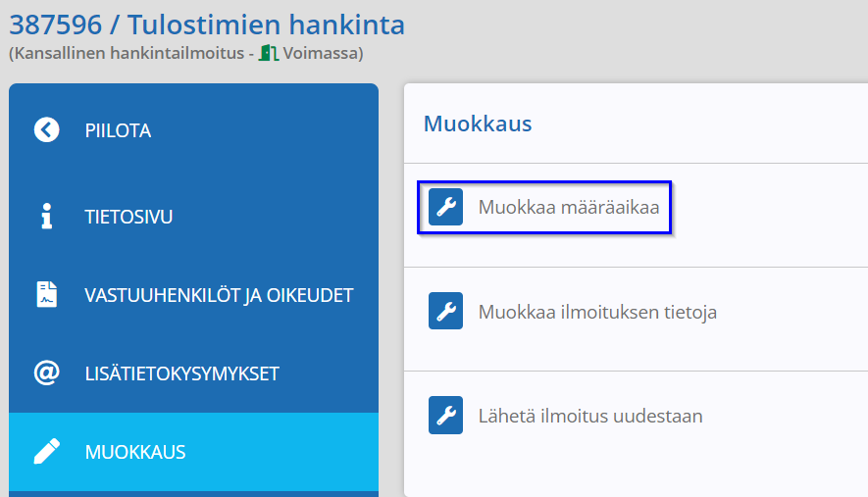This screenshot has width=868, height=497.
Task: Click the 387596 / Tulostimien hankinta title
Action: [x=207, y=25]
